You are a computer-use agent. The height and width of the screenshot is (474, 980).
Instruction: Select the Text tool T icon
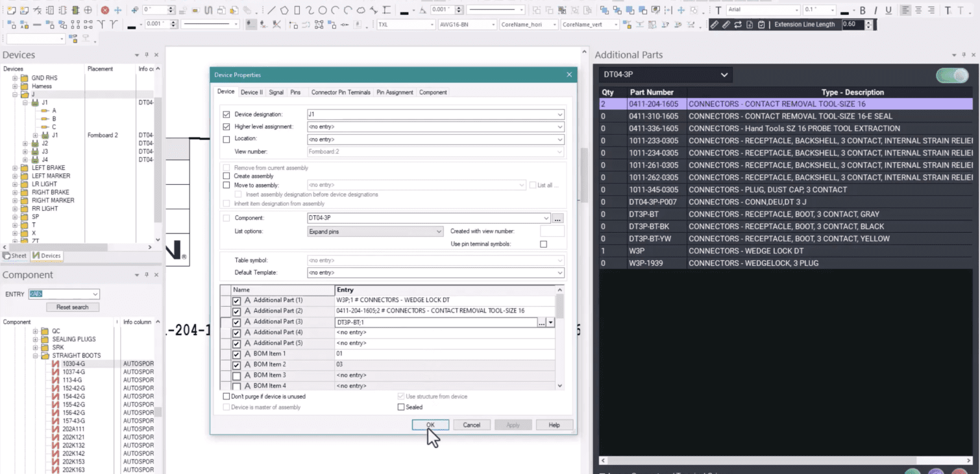coord(718,10)
